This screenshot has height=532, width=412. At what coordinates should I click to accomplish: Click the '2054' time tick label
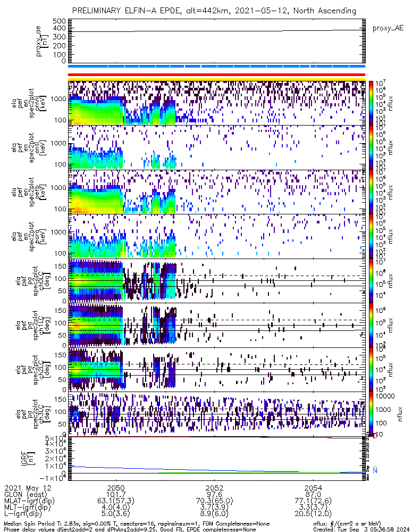[x=313, y=488]
